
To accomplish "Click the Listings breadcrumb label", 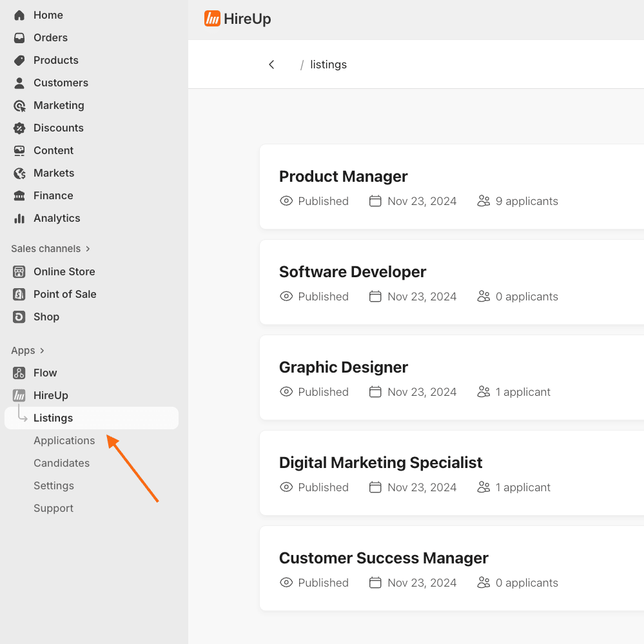I will pyautogui.click(x=328, y=64).
